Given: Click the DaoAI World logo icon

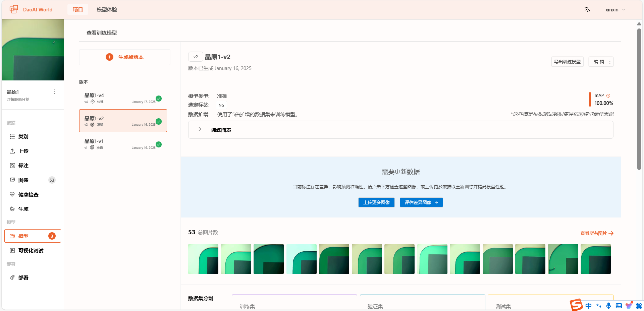Looking at the screenshot, I should [14, 9].
